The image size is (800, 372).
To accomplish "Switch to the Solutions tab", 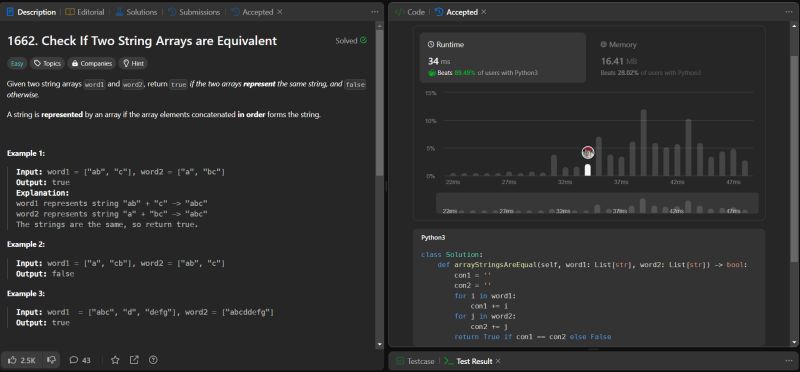I will click(x=136, y=12).
